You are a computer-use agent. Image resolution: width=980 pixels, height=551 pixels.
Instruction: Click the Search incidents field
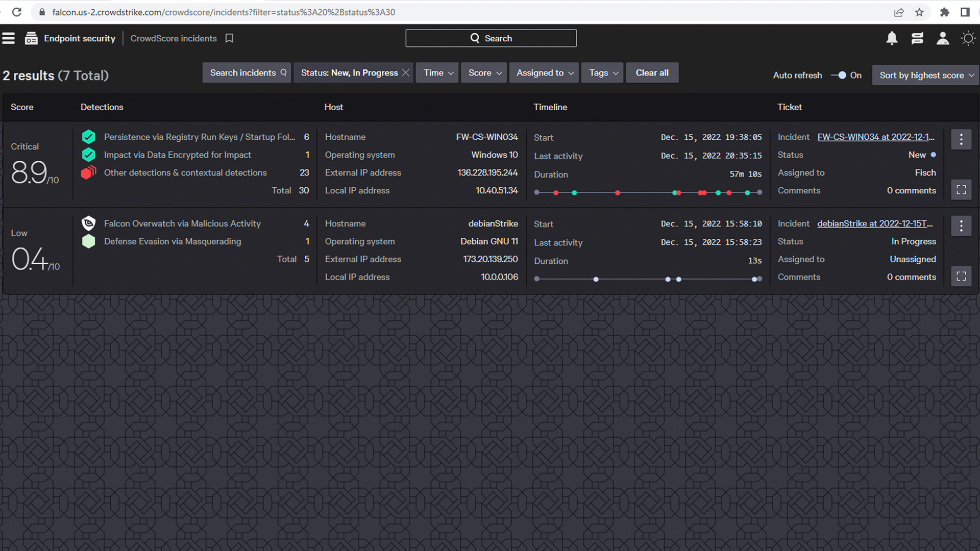[247, 73]
